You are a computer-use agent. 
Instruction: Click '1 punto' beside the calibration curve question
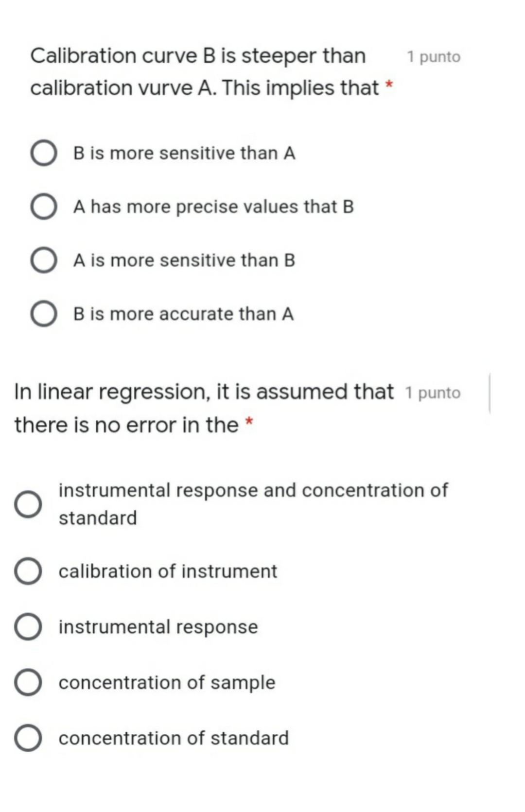tap(434, 57)
